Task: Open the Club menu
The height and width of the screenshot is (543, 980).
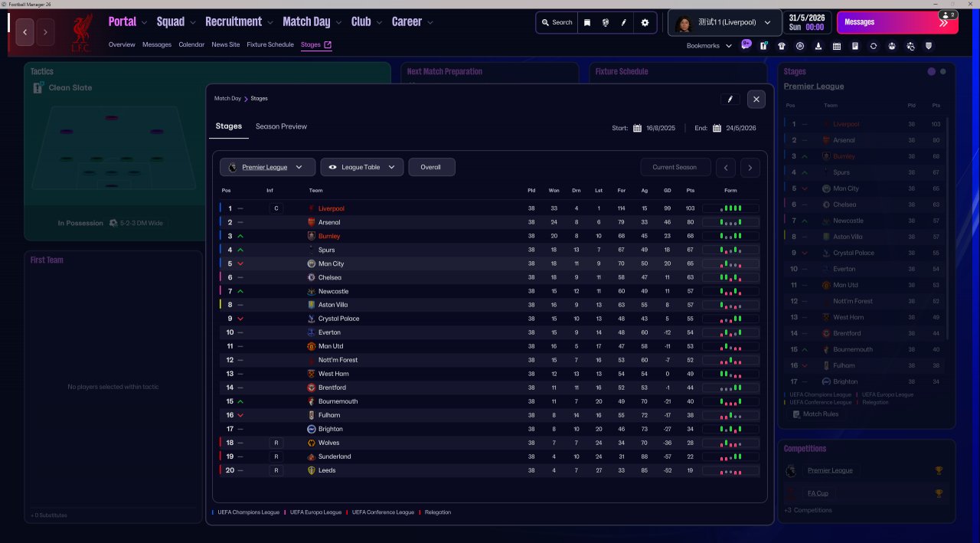Action: click(x=367, y=21)
